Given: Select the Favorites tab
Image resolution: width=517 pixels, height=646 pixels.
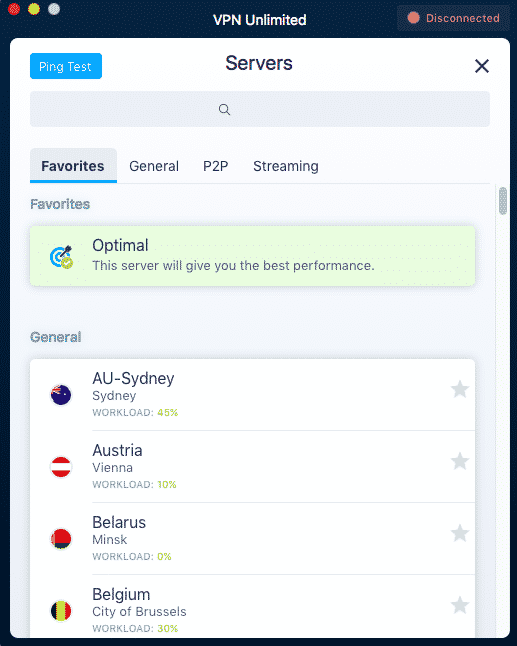Looking at the screenshot, I should [73, 166].
